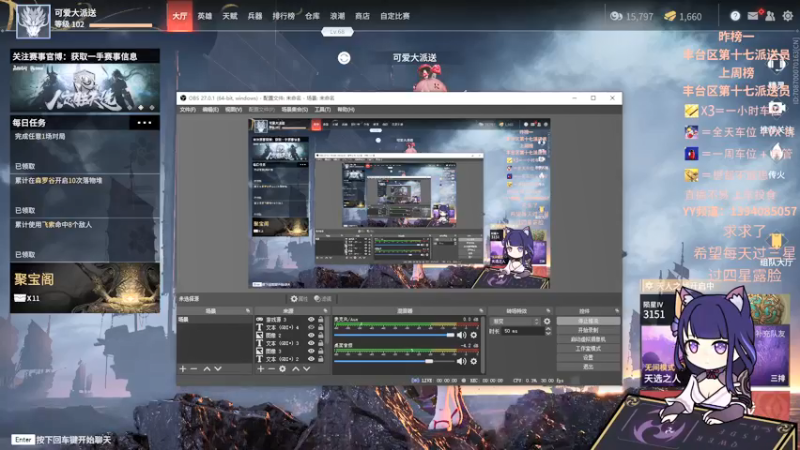This screenshot has height=450, width=800.
Task: Open 聚宝阁 banner in game lobby
Action: 85,288
